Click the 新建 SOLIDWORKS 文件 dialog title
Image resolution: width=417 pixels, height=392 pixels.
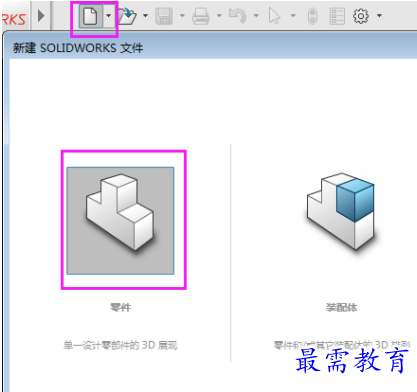(x=78, y=48)
